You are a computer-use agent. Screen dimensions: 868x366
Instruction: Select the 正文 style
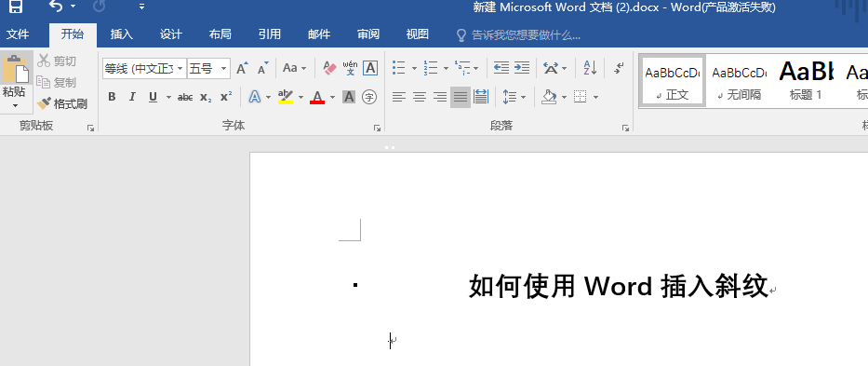672,81
